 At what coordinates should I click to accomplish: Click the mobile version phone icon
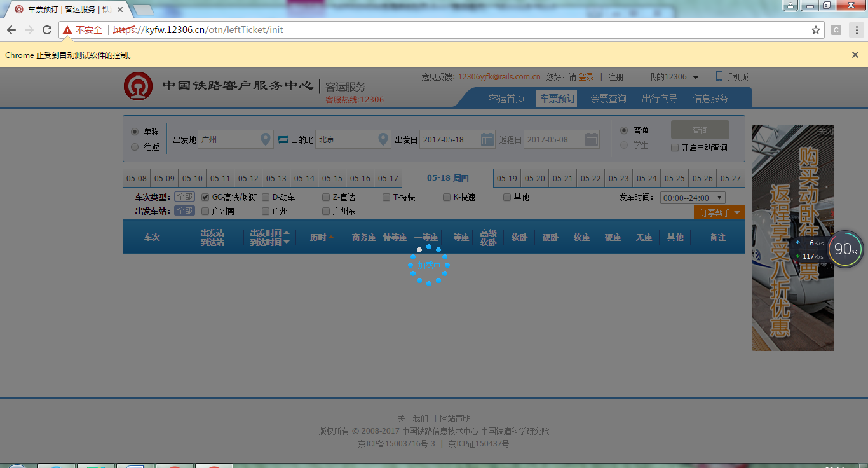coord(719,76)
